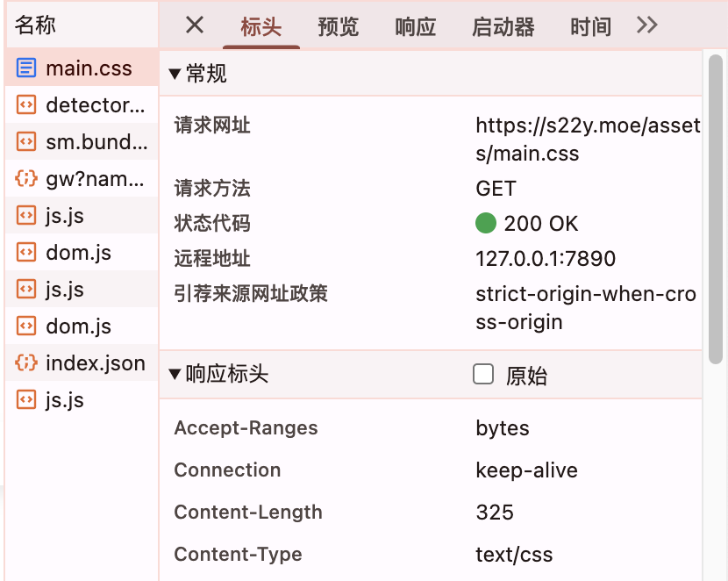The image size is (728, 581).
Task: Select the 启动器 initiator tab
Action: (503, 26)
